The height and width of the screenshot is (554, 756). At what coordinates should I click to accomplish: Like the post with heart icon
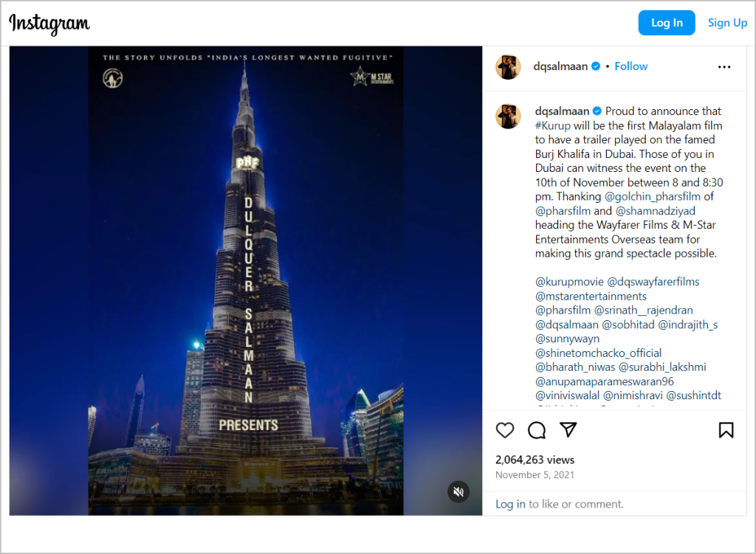pos(505,430)
